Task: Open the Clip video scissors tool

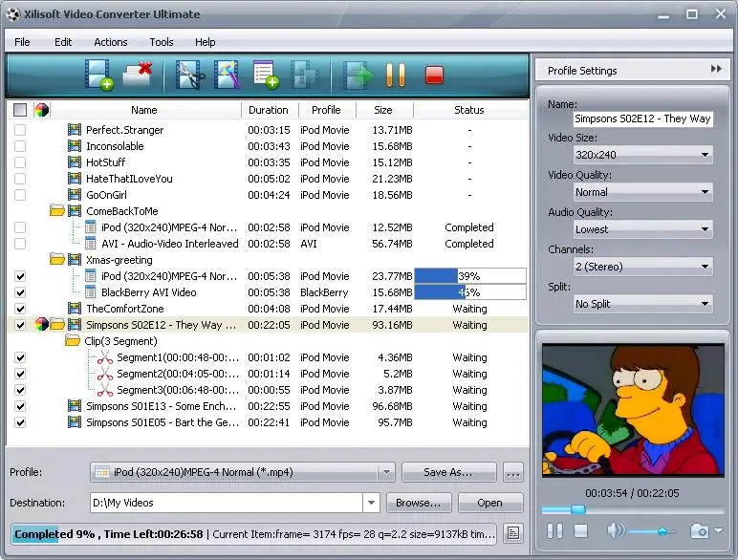Action: pyautogui.click(x=189, y=75)
